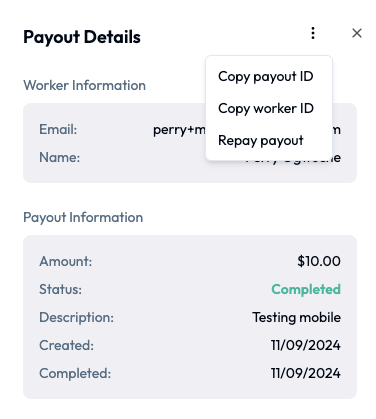376x419 pixels.
Task: Click the Email field label
Action: (58, 129)
